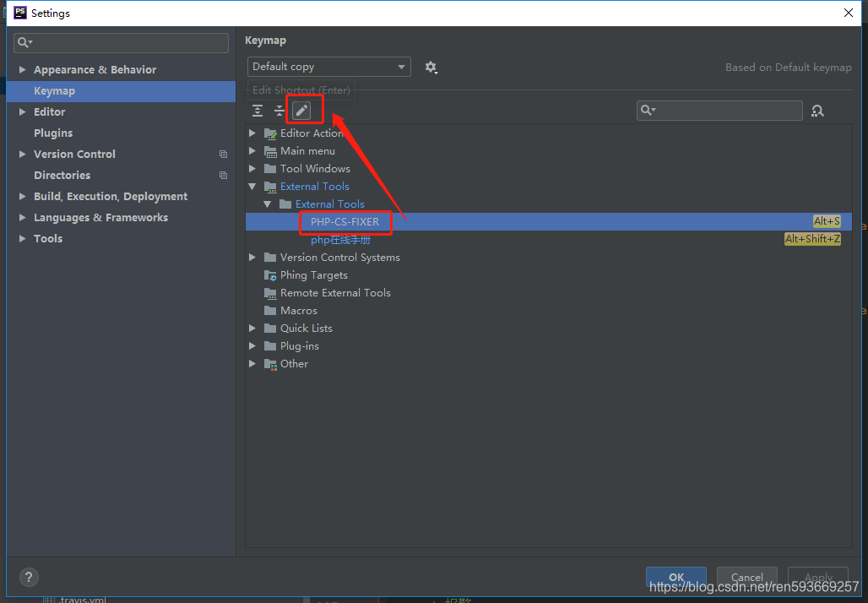Select the Phing Targets keymap entry
Viewport: 868px width, 603px height.
(x=314, y=275)
